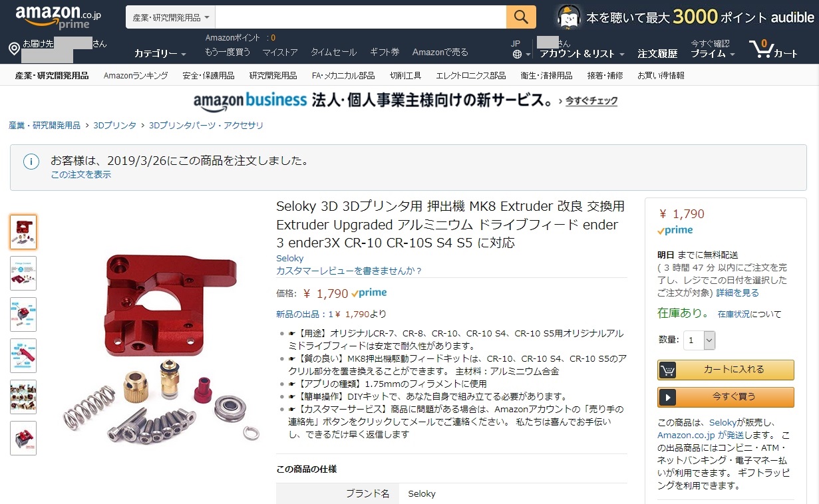The height and width of the screenshot is (504, 819).
Task: Click the orange search magnifier button
Action: click(x=521, y=17)
